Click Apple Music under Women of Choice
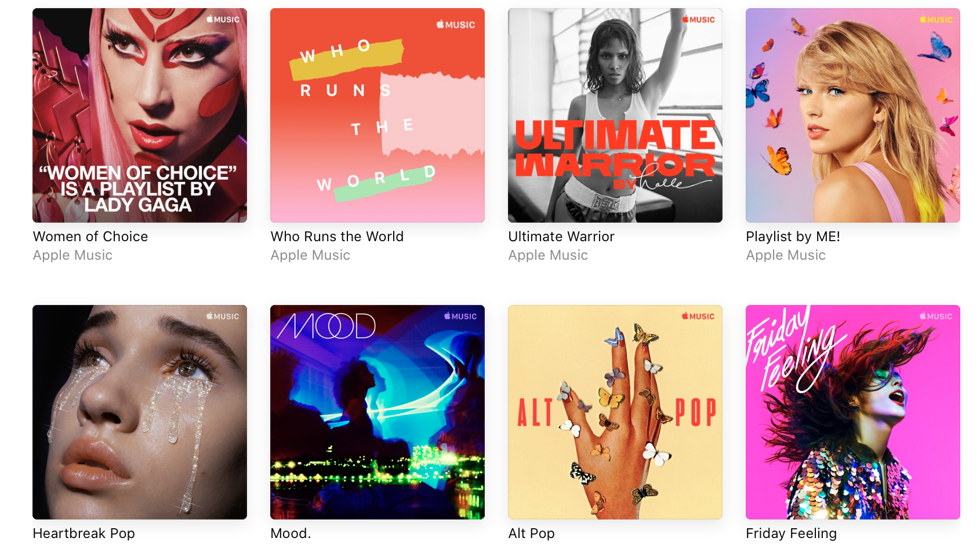This screenshot has width=980, height=545. tap(72, 255)
